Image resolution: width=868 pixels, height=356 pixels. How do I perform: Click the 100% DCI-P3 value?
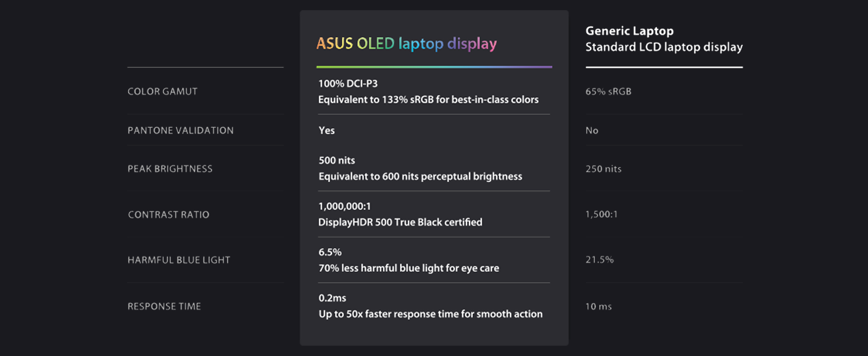point(347,84)
